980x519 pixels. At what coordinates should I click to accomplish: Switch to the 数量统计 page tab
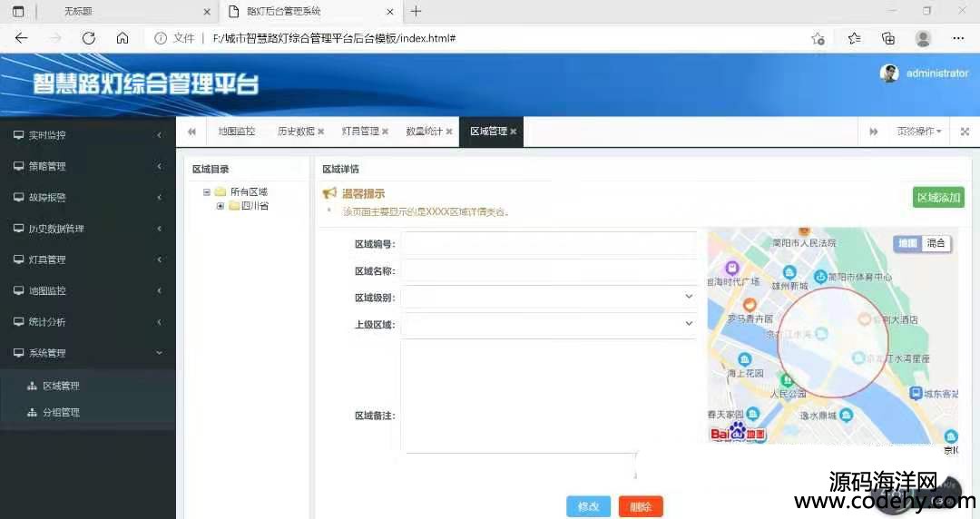coord(425,132)
